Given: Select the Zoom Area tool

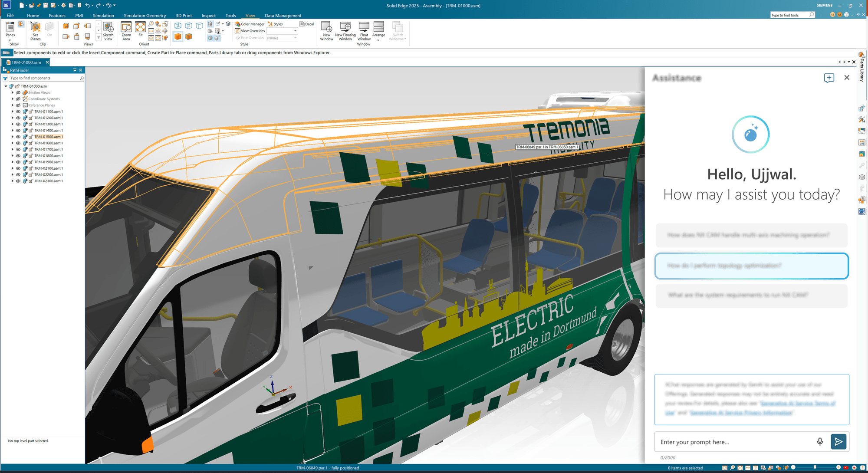Looking at the screenshot, I should coord(126,31).
